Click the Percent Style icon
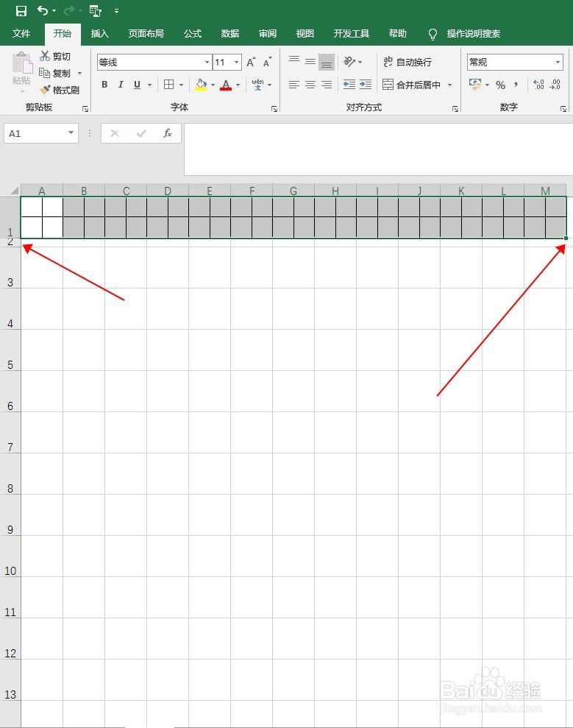Viewport: 573px width, 728px height. pos(500,85)
